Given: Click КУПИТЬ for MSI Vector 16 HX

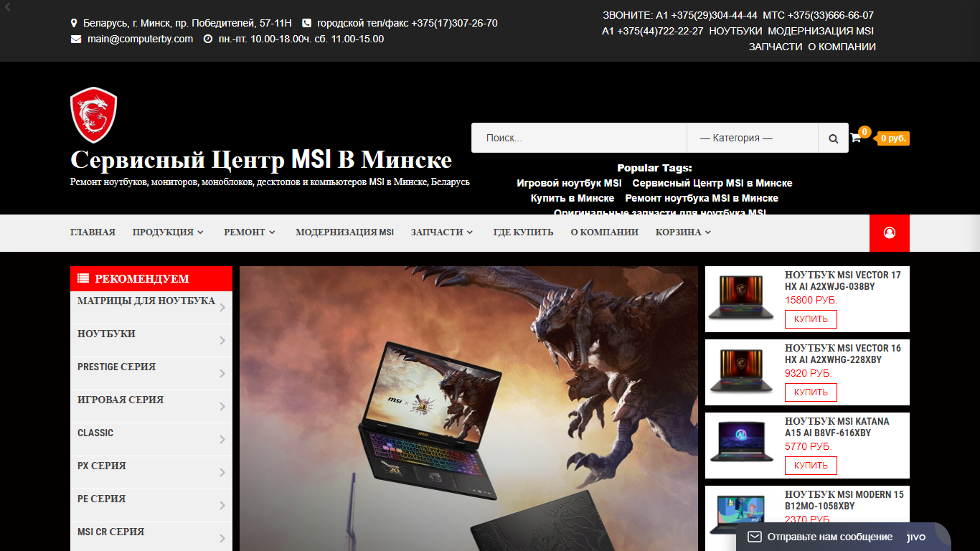Looking at the screenshot, I should [x=811, y=392].
